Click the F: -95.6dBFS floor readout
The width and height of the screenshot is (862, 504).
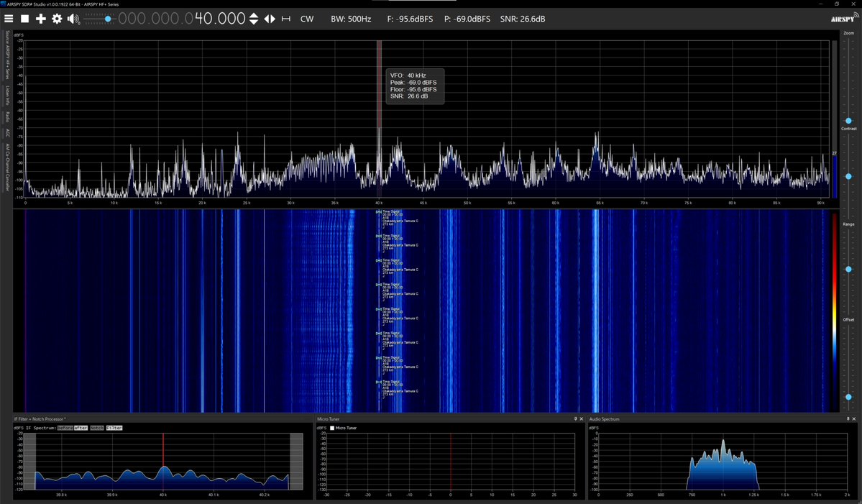(410, 19)
